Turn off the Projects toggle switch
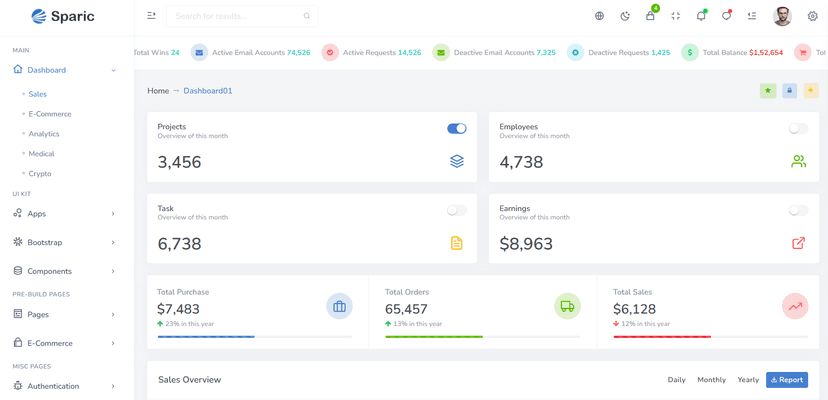Viewport: 828px width, 400px height. 457,128
